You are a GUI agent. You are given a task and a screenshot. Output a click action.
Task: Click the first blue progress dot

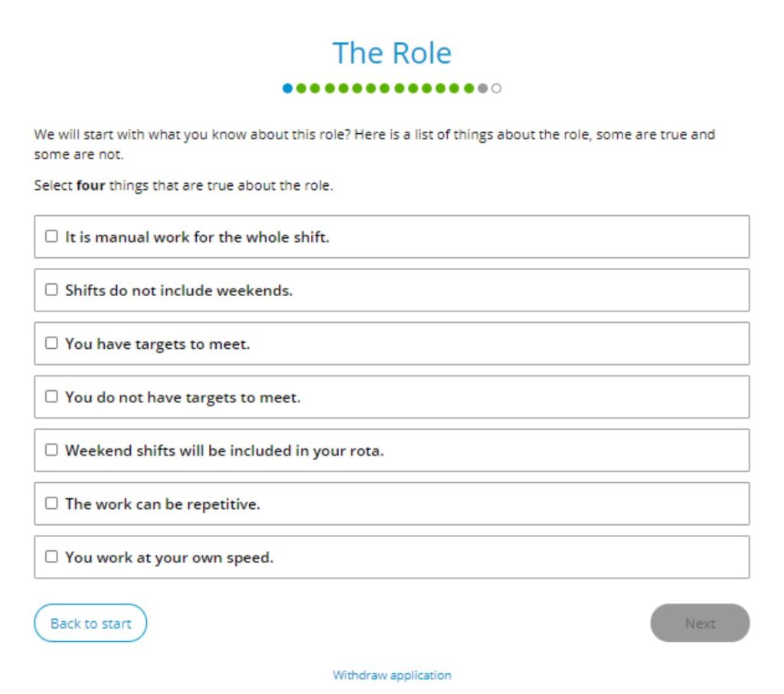tap(288, 89)
